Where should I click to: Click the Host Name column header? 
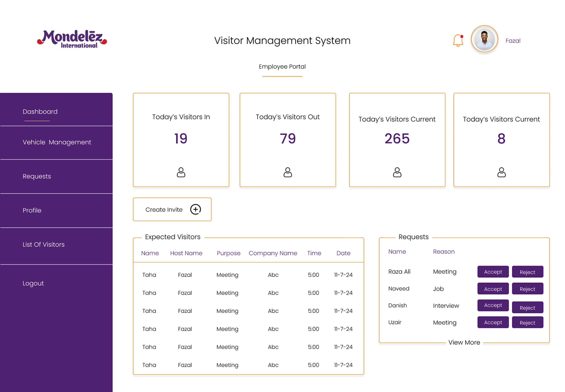point(186,253)
